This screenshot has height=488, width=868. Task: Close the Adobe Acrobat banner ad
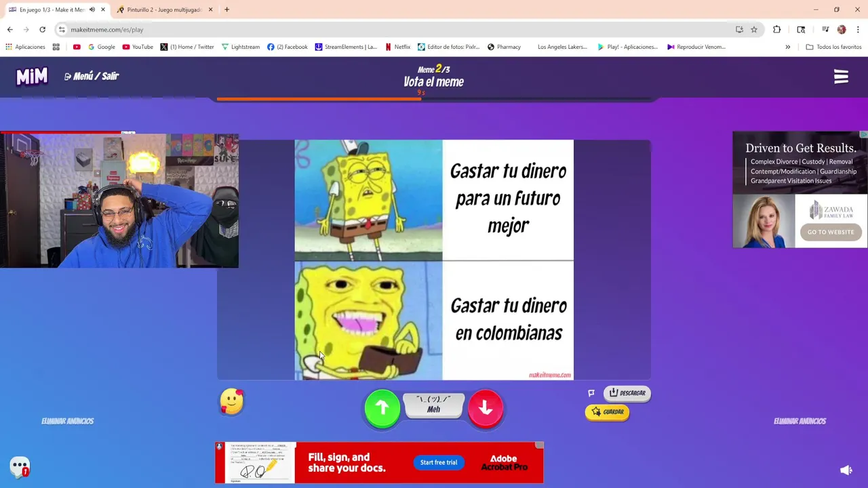[x=539, y=445]
